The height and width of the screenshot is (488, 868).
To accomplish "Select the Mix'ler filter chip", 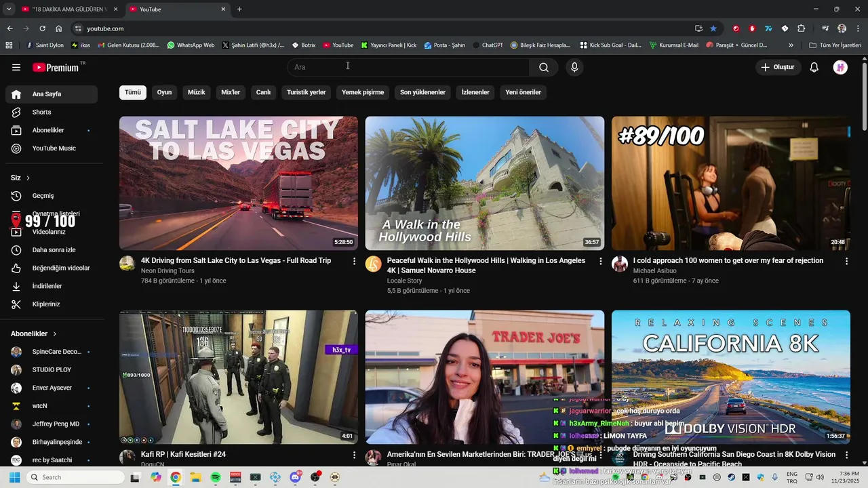I will point(231,92).
